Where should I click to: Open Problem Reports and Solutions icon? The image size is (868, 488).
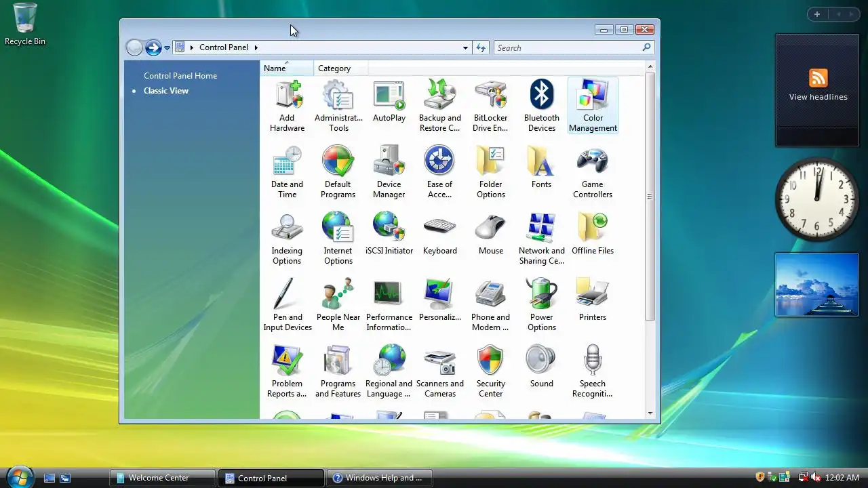point(288,371)
